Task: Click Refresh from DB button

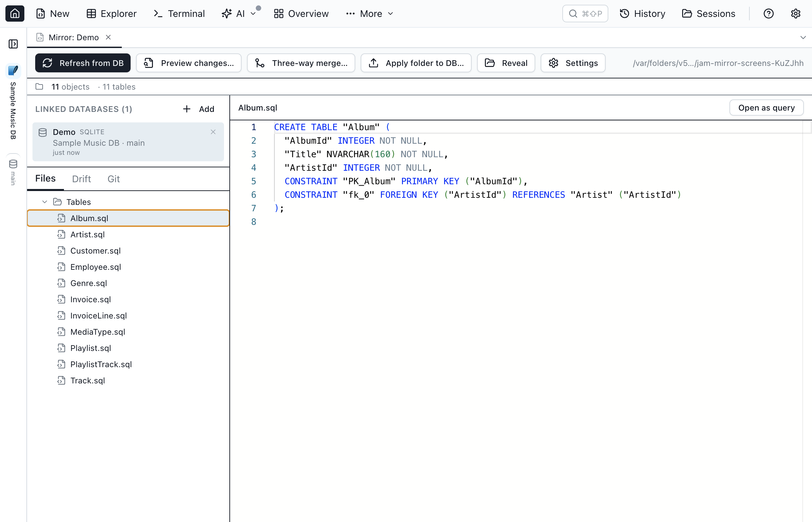Action: coord(83,63)
